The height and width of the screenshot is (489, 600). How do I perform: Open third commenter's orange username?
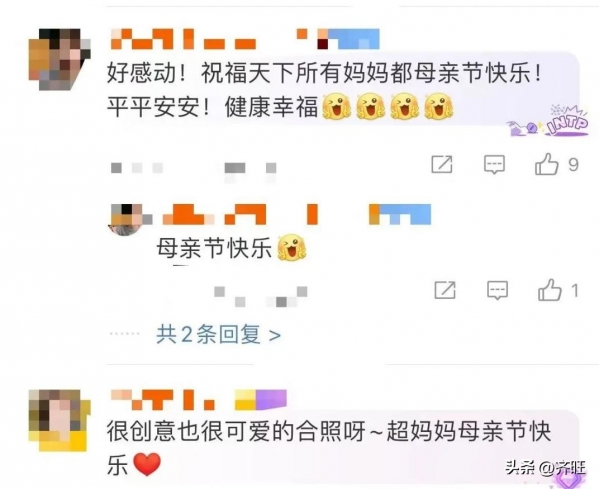pos(162,400)
